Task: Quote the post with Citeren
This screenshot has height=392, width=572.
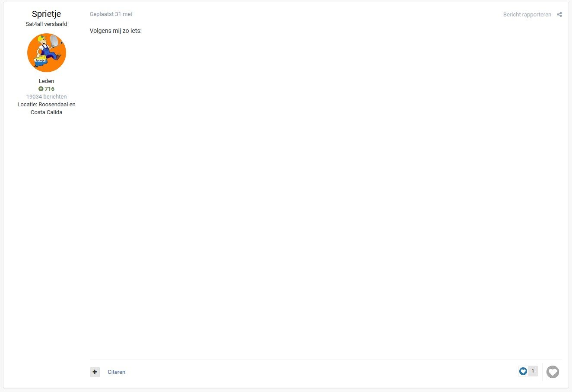Action: coord(117,372)
